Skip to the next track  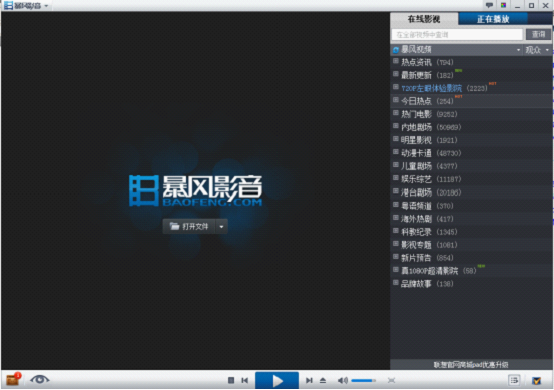(x=309, y=380)
